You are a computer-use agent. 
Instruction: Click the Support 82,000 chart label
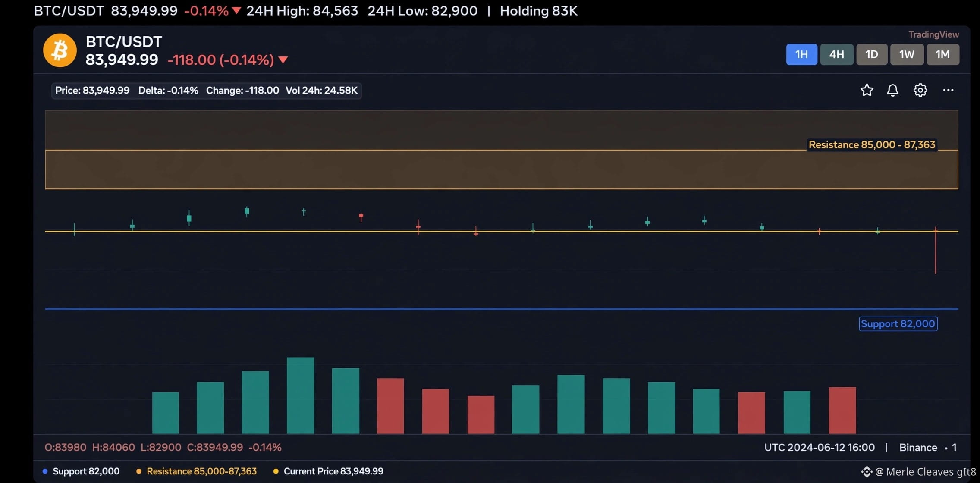(x=898, y=324)
